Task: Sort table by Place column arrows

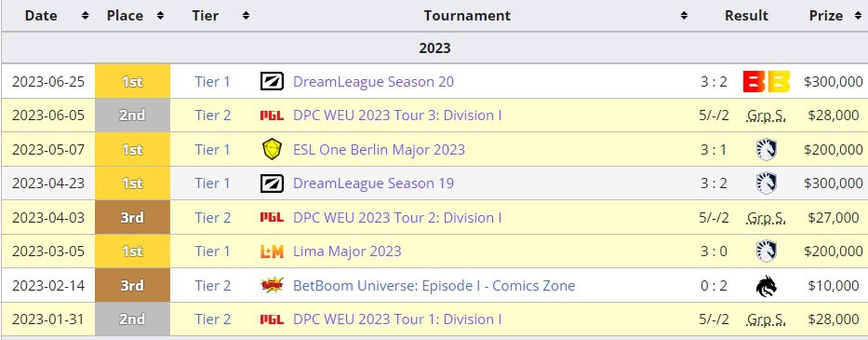Action: [x=160, y=16]
